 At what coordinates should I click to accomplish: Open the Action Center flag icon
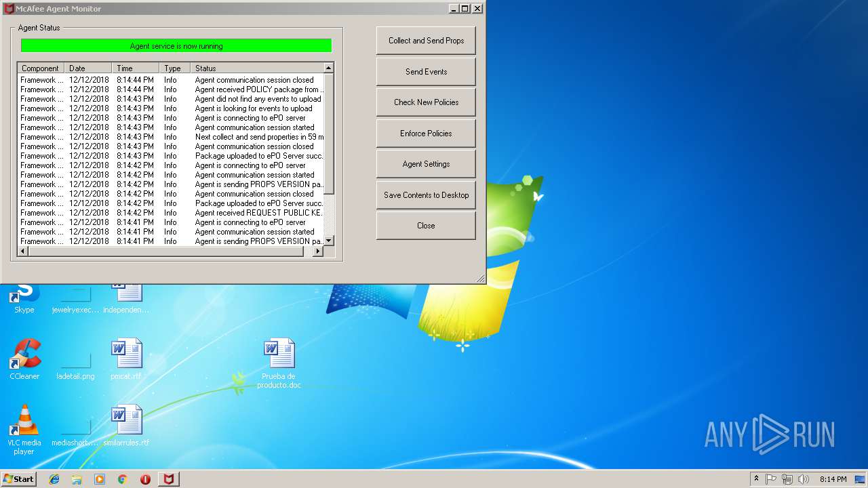771,479
